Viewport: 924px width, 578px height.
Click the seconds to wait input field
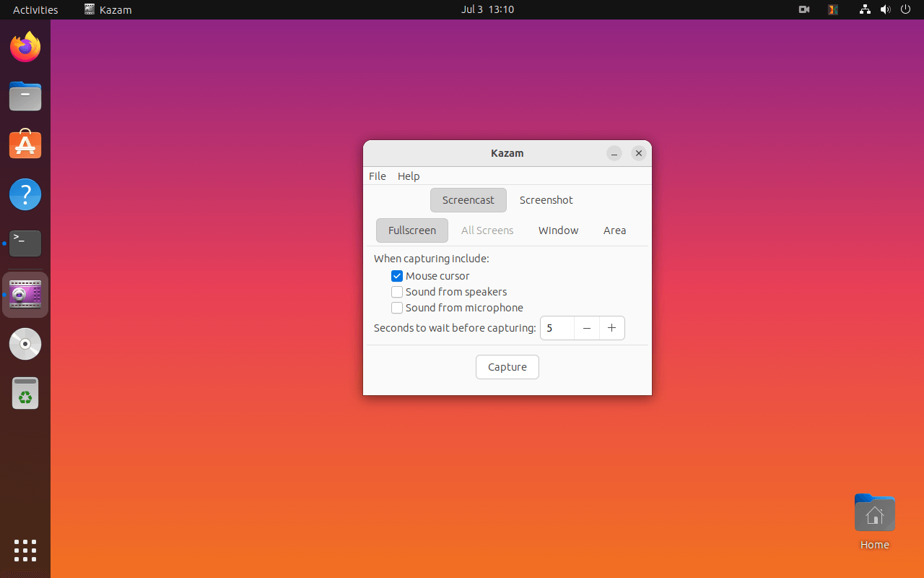[x=557, y=328]
